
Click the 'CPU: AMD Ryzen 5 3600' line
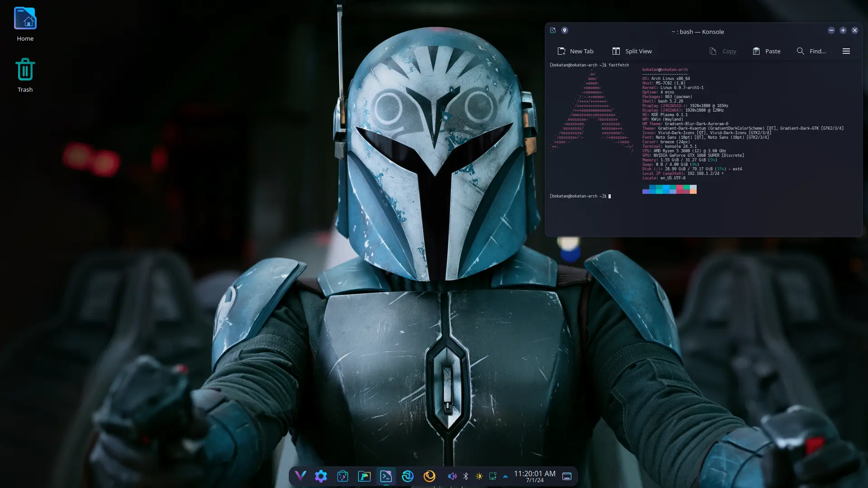pos(684,151)
